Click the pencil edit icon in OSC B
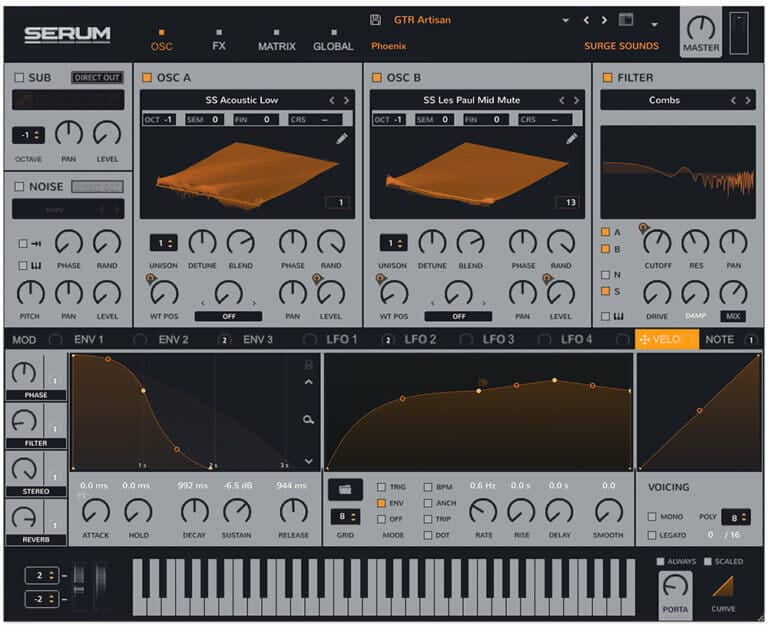The image size is (768, 626). pyautogui.click(x=572, y=139)
